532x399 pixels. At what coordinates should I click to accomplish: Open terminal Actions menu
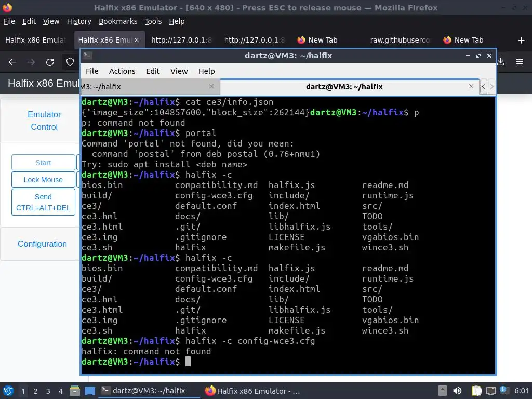122,71
